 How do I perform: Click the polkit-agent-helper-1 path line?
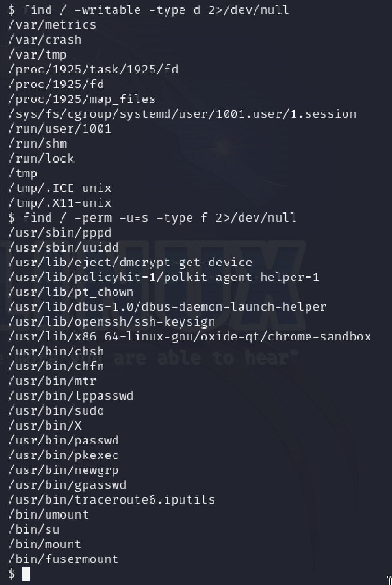click(163, 277)
